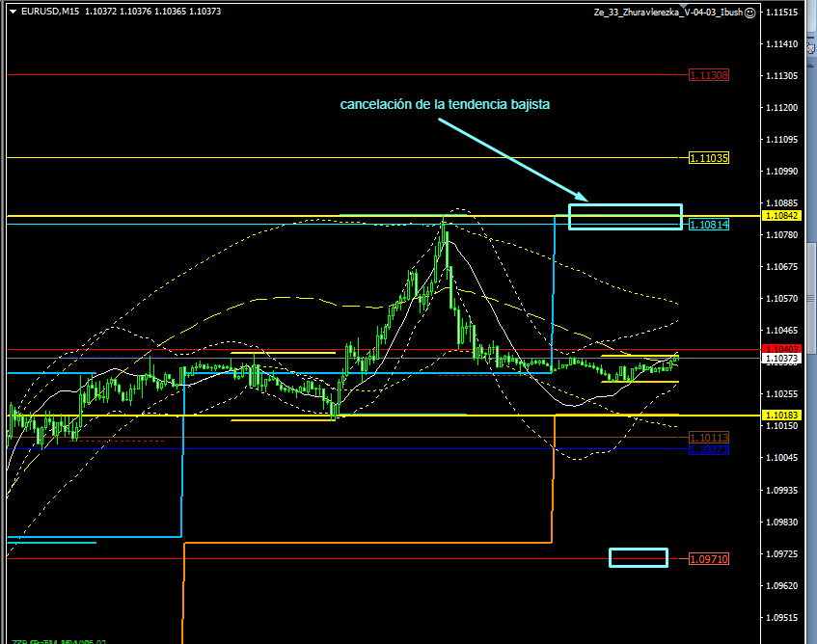Screen dimensions: 817x644
Task: Click 1.10045 on the price axis
Action: (781, 458)
